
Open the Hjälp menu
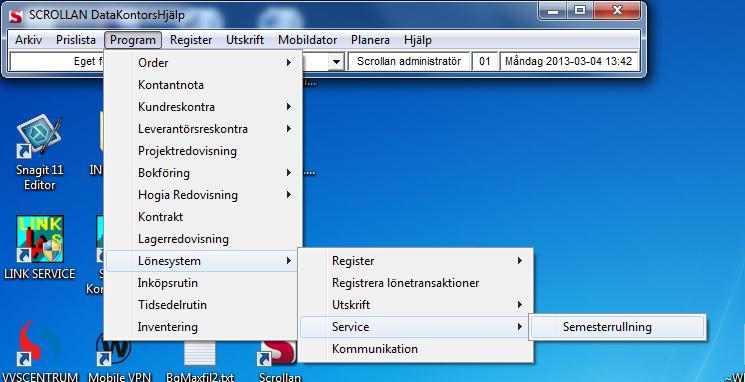tap(418, 40)
